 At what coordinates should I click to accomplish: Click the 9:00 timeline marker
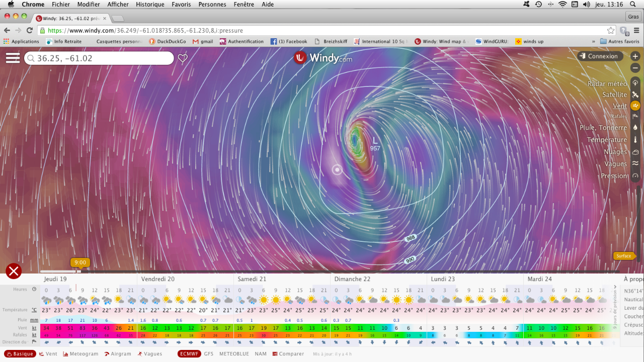(80, 262)
